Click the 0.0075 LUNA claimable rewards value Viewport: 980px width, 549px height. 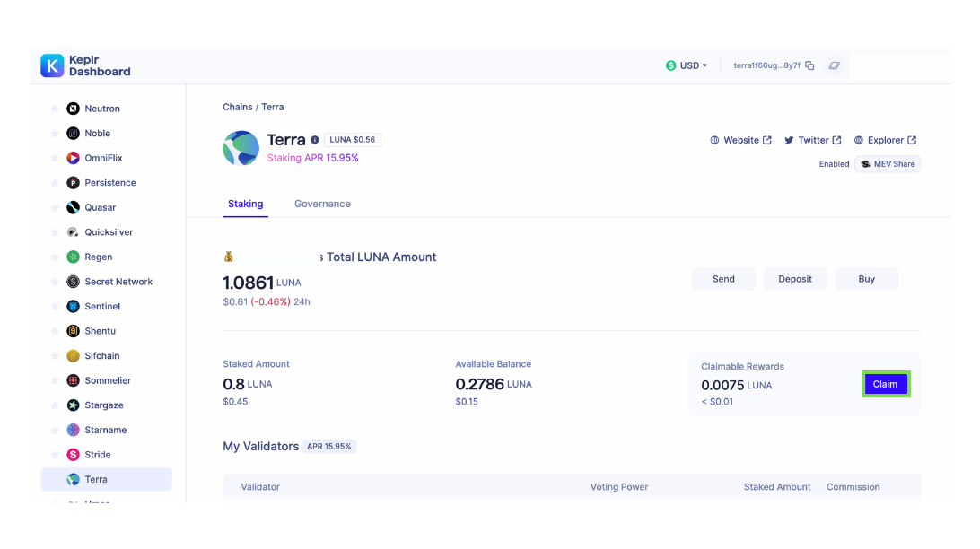click(736, 386)
